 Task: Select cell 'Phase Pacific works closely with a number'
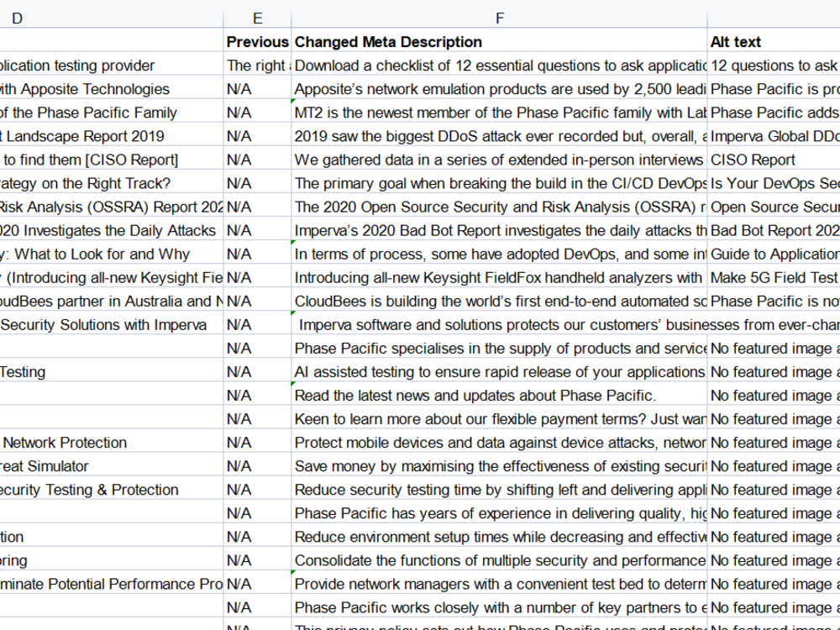click(x=499, y=607)
